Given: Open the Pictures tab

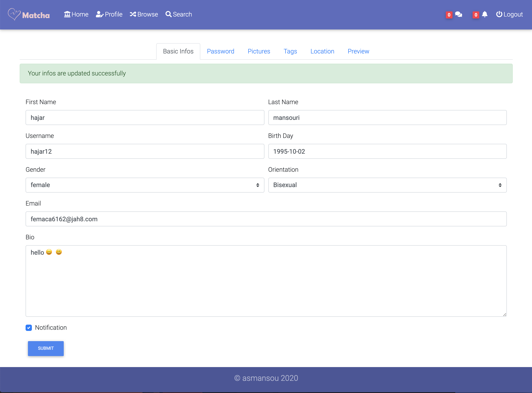Looking at the screenshot, I should tap(259, 51).
